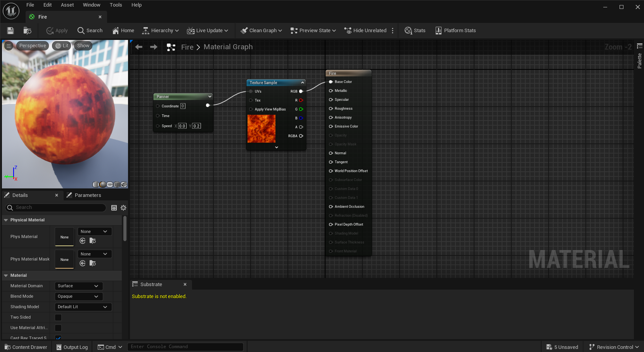Image resolution: width=644 pixels, height=352 pixels.
Task: Open Preview State dropdown
Action: 313,31
